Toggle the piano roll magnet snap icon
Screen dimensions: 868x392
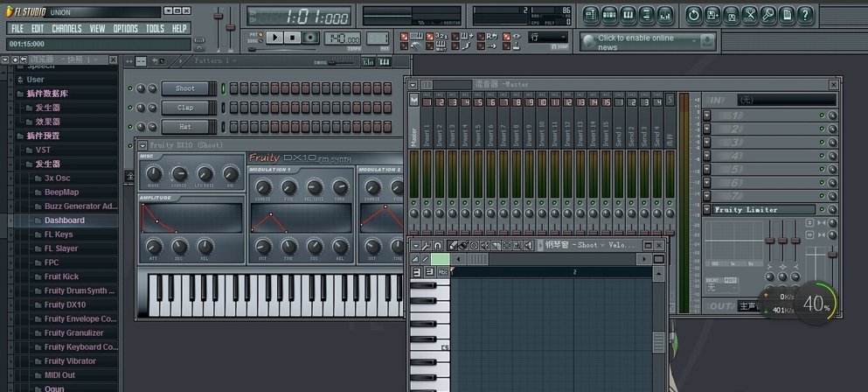(x=437, y=245)
